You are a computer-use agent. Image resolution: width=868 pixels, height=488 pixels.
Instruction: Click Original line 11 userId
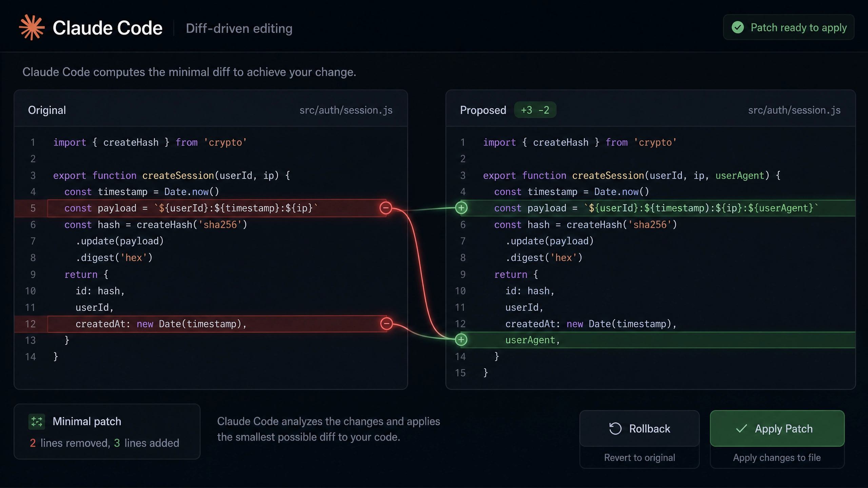(94, 308)
